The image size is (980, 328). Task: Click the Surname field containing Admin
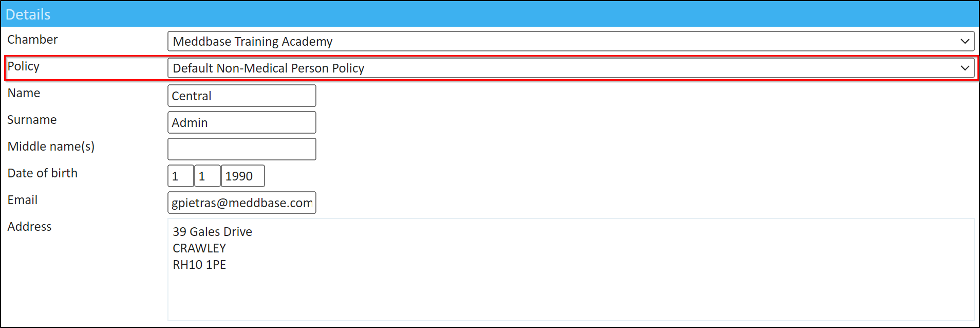[241, 122]
